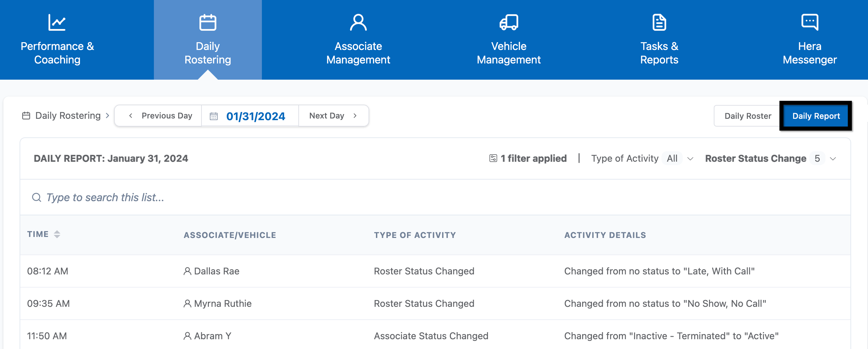Sort the list by Time column
This screenshot has height=349, width=868.
pos(57,234)
